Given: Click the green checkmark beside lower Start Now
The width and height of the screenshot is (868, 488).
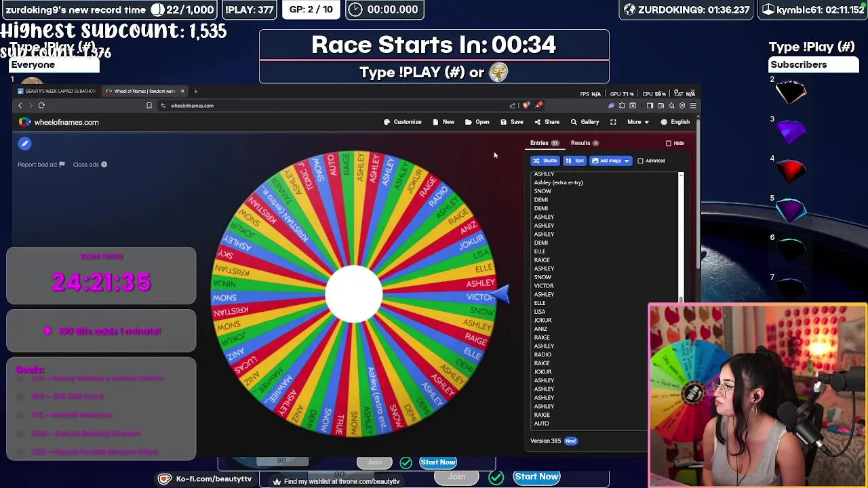Looking at the screenshot, I should pos(496,477).
